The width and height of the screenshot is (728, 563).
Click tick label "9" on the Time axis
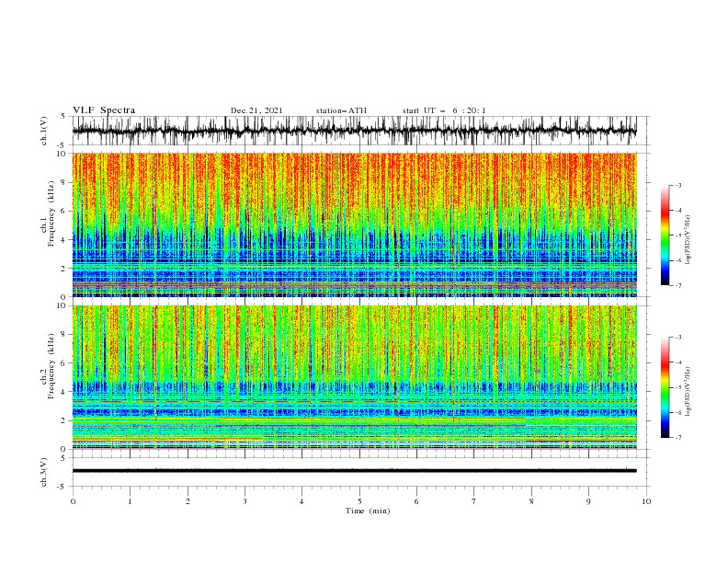tap(588, 501)
